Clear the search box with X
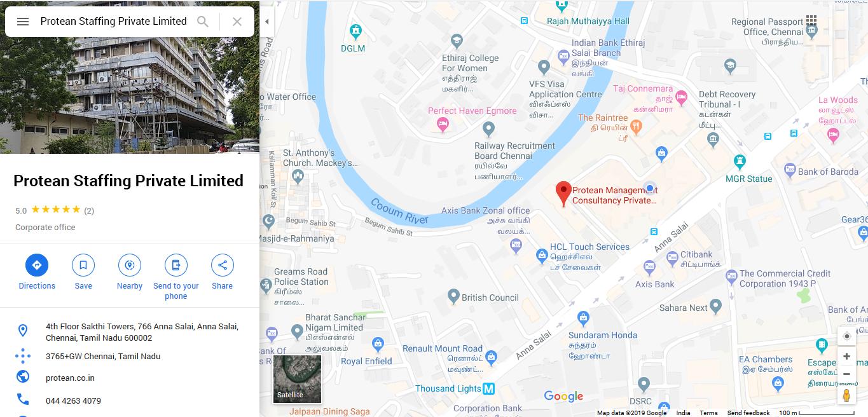 [237, 22]
